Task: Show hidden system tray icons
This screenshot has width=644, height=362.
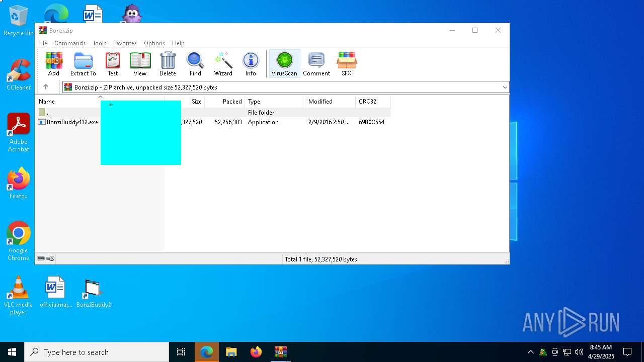Action: (531, 352)
